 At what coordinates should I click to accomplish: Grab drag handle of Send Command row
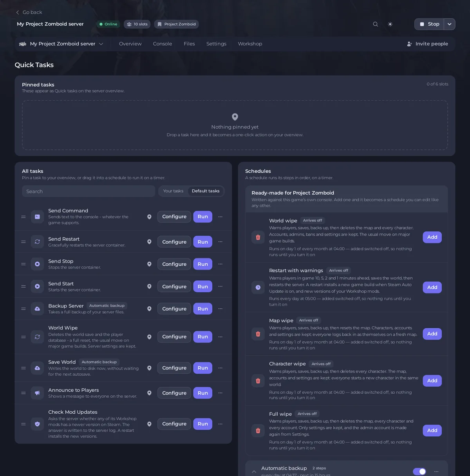pos(23,217)
